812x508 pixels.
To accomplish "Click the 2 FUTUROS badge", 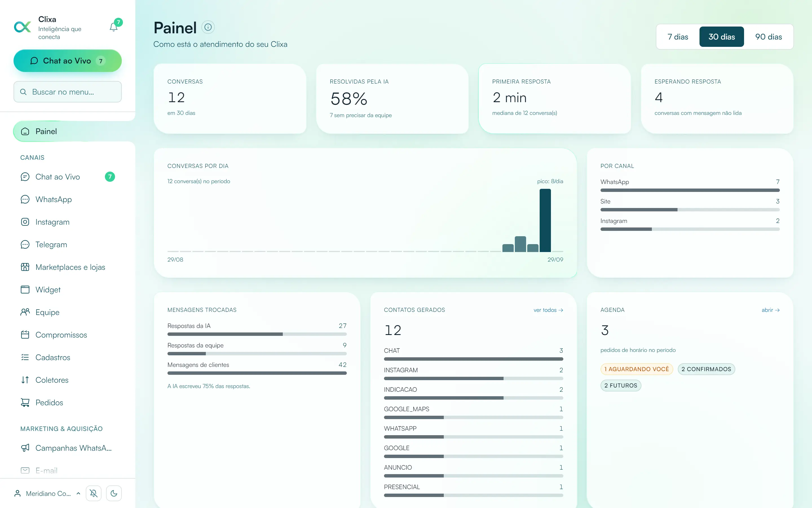I will (x=621, y=385).
